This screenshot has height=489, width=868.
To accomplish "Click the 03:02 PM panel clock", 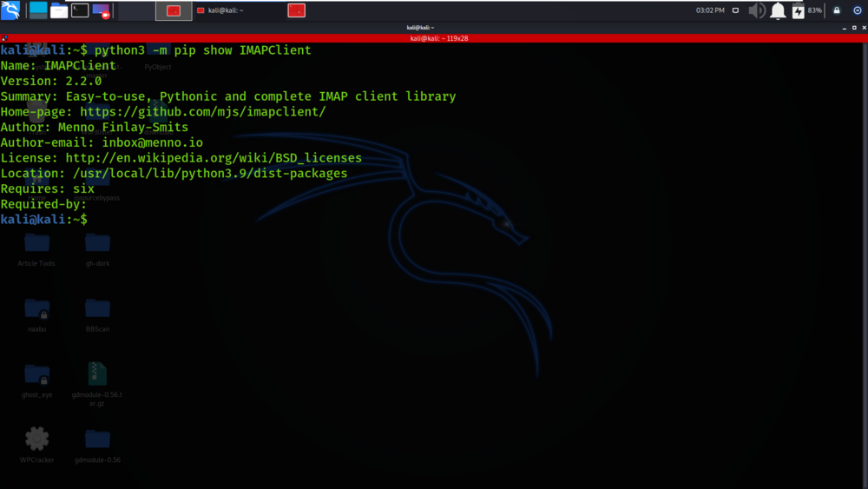I will coord(710,10).
